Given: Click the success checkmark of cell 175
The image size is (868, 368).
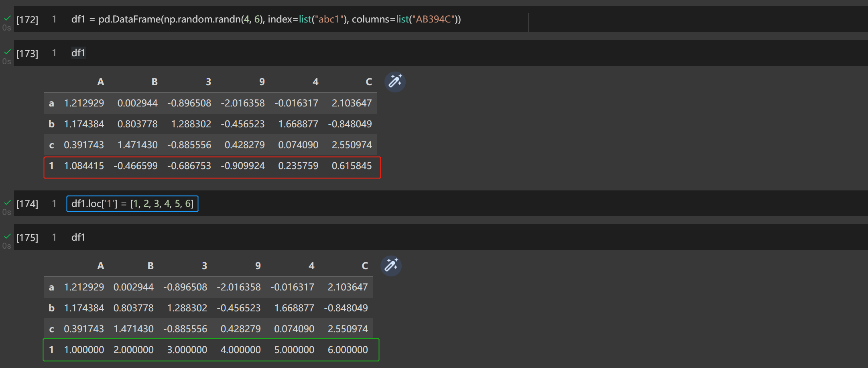Looking at the screenshot, I should tap(7, 236).
